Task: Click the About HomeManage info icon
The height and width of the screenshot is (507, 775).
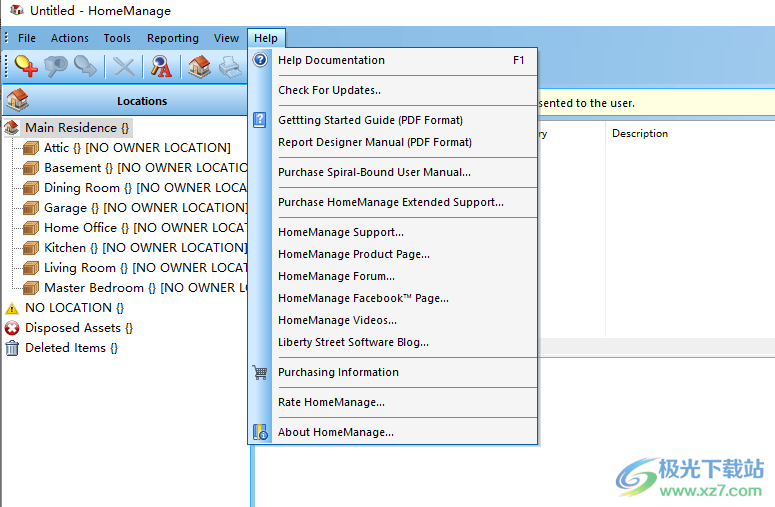Action: pyautogui.click(x=260, y=432)
